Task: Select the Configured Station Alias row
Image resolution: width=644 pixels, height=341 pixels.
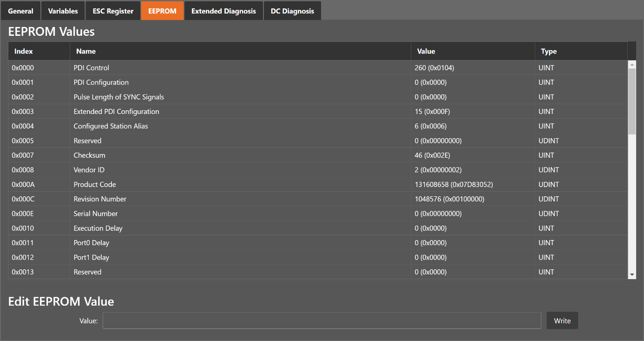Action: click(111, 126)
